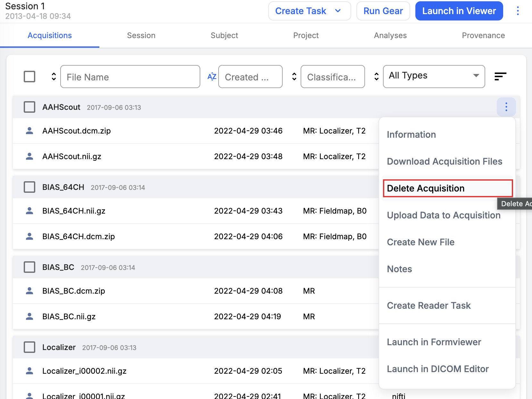Click the Run Gear button

[x=383, y=11]
